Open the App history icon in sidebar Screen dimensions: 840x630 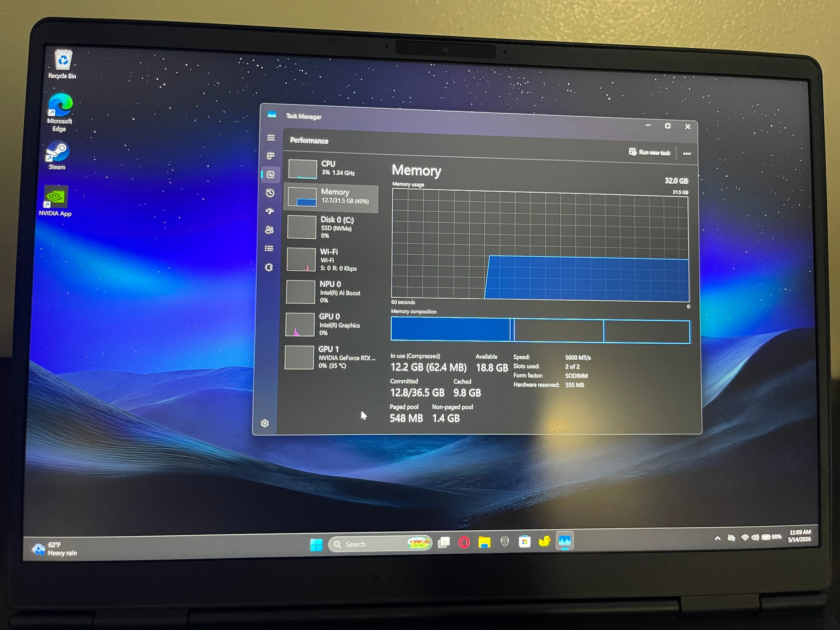[270, 193]
